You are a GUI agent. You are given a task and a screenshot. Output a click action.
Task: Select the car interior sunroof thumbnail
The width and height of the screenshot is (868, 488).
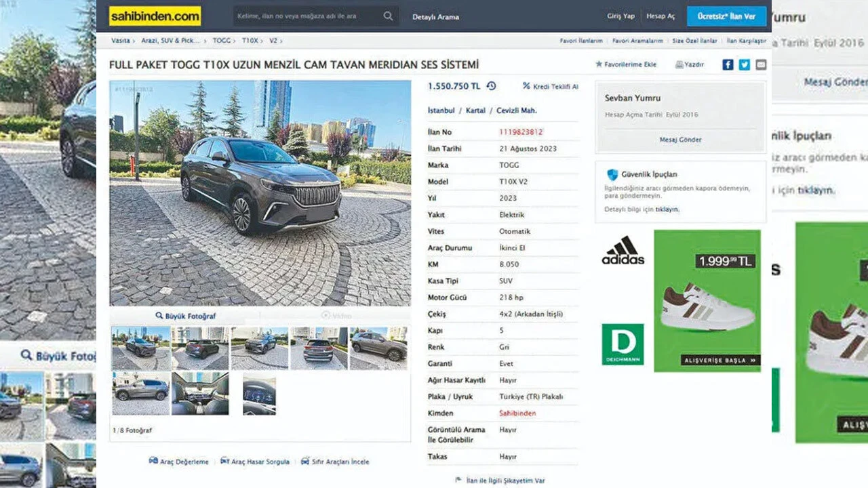tap(200, 393)
